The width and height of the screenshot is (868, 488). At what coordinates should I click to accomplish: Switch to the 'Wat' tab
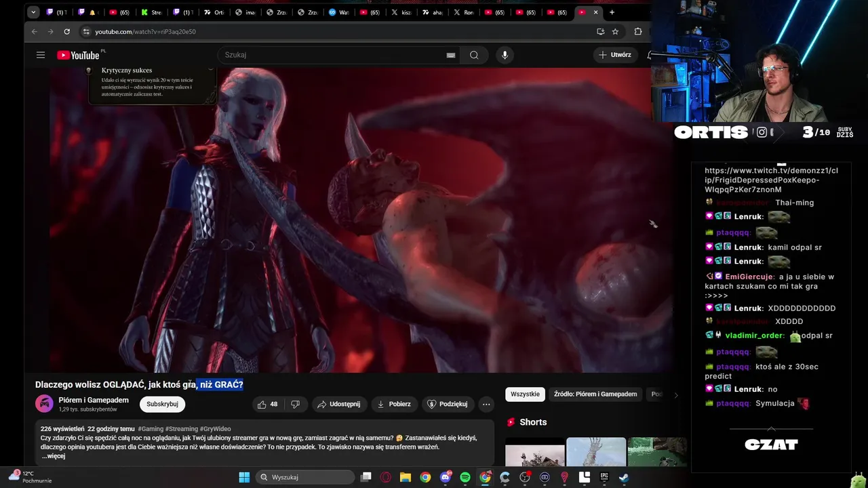coord(338,12)
